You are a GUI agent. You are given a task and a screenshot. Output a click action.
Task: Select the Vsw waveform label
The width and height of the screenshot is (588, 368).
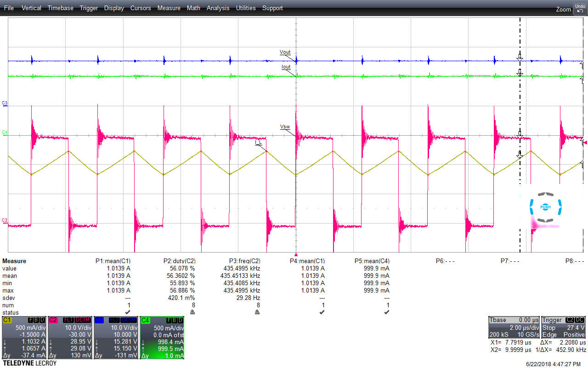285,126
